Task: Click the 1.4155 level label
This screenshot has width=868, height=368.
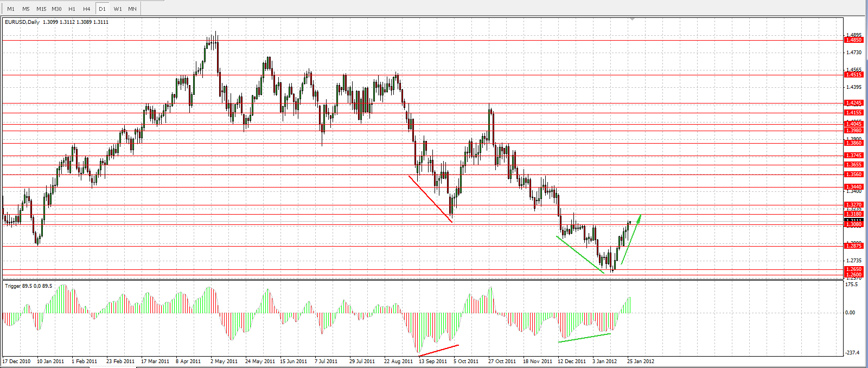Action: [x=854, y=113]
